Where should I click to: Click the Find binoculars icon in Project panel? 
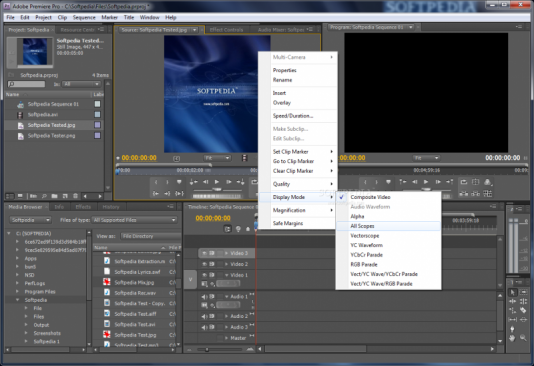tap(44, 196)
